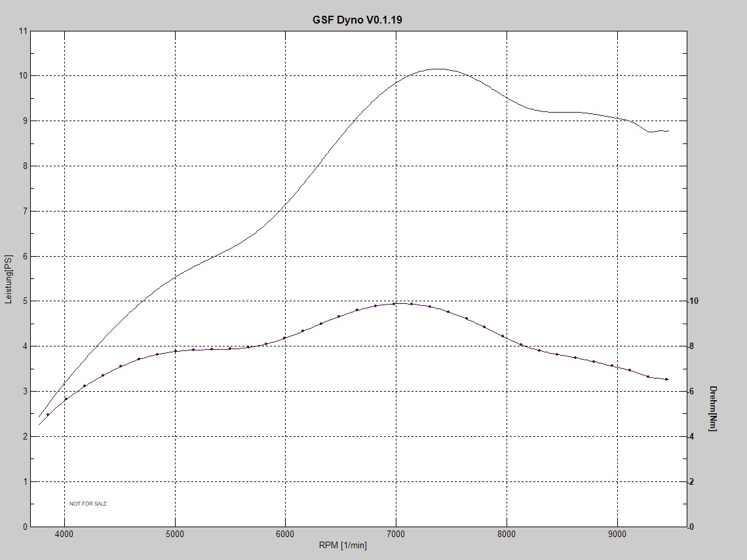Image resolution: width=747 pixels, height=560 pixels.
Task: Click the peak of the dotted torque curve
Action: [396, 303]
